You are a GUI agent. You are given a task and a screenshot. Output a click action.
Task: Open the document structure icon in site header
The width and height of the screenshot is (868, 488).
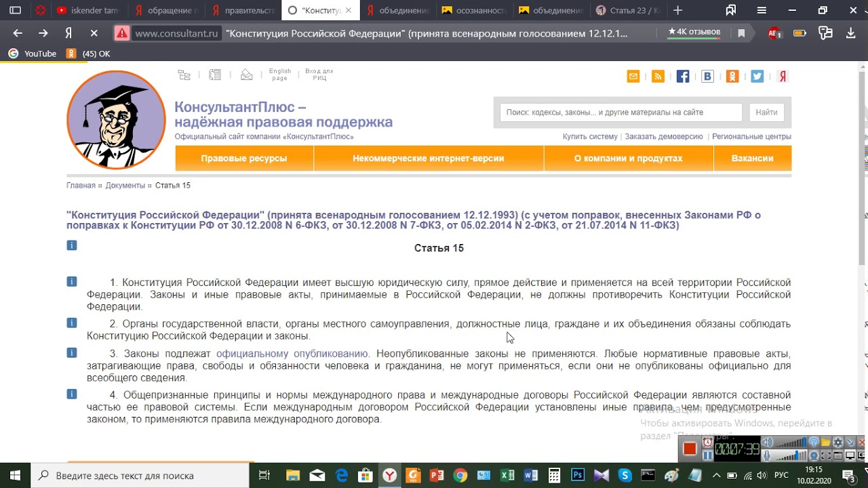click(184, 75)
